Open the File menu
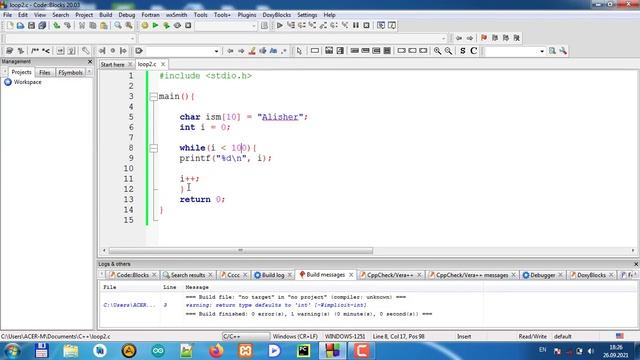The width and height of the screenshot is (640, 360). (x=7, y=15)
